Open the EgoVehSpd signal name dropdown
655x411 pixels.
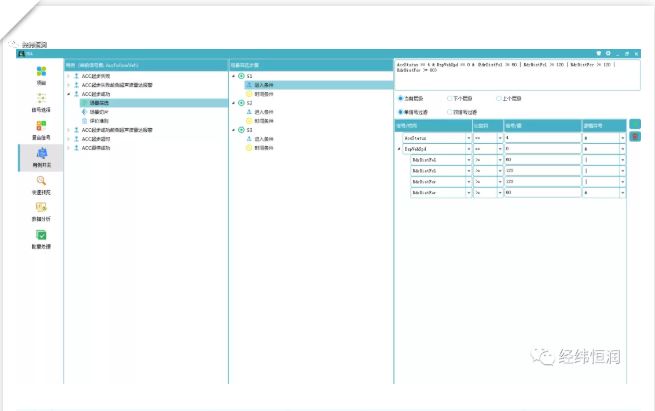coord(468,149)
